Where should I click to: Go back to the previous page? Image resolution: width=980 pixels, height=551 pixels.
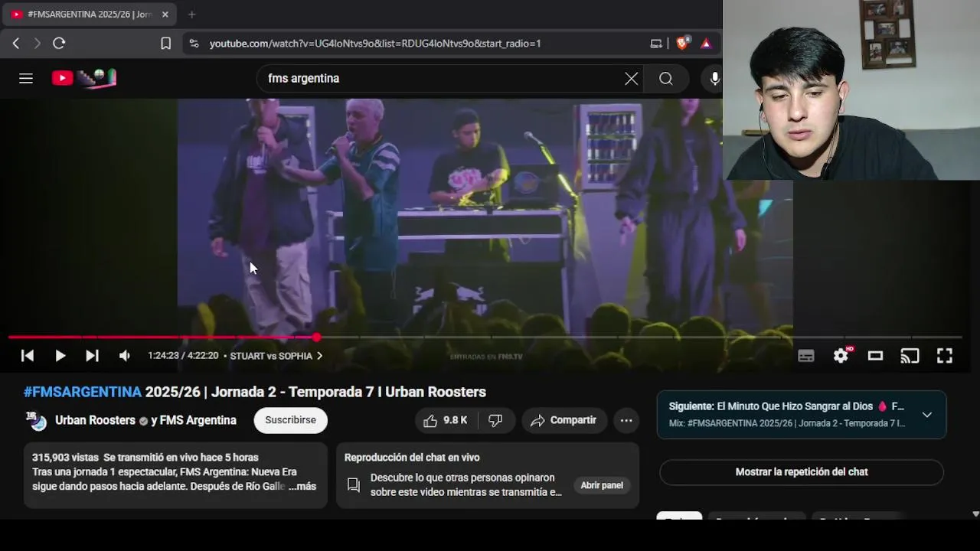pos(16,44)
